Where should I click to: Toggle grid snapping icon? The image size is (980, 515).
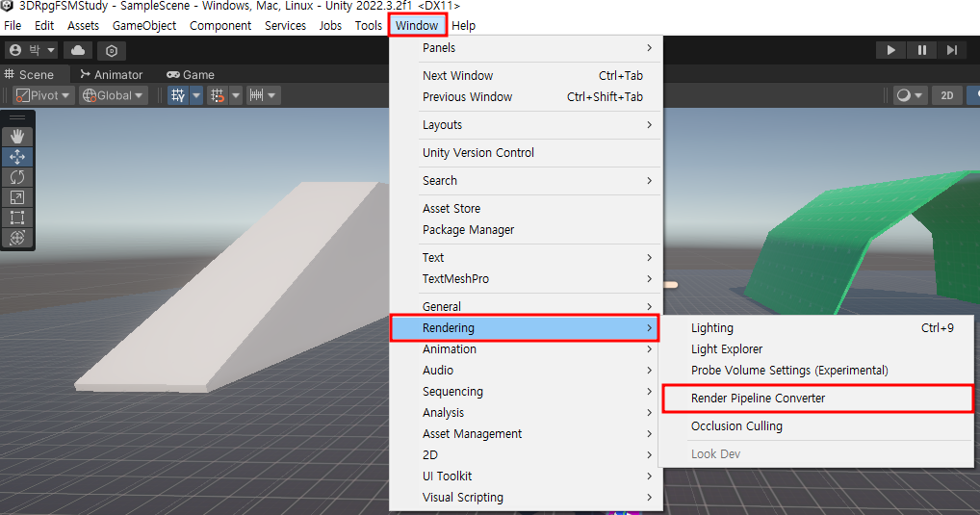(x=218, y=95)
